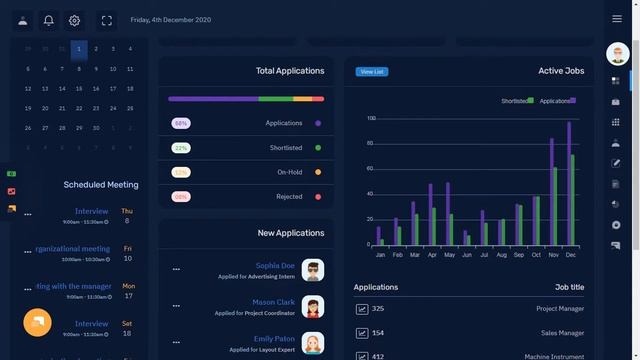Click chart icon beside 412 applications
The image size is (640, 360).
click(362, 356)
